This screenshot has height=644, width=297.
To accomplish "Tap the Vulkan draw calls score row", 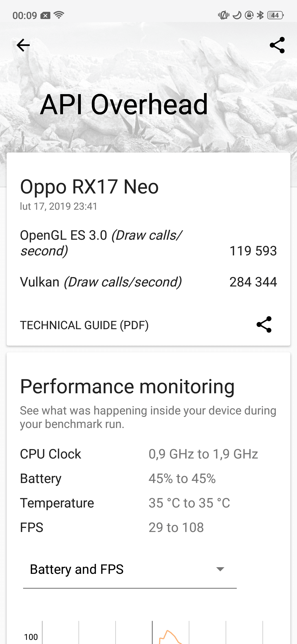I will click(x=148, y=282).
